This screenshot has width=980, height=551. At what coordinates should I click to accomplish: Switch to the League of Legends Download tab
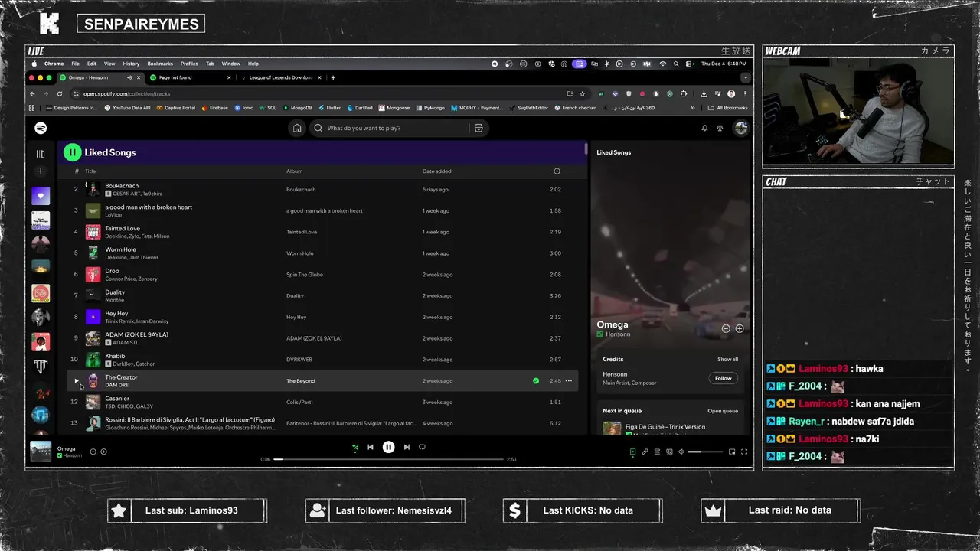[280, 77]
